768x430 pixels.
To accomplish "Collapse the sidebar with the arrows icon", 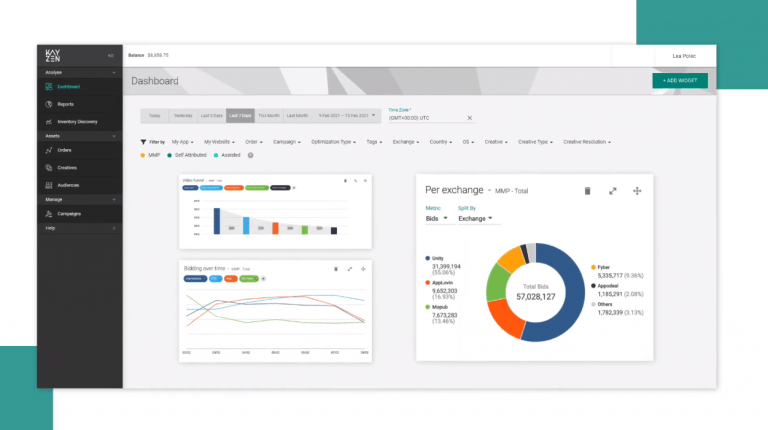I will tap(110, 55).
